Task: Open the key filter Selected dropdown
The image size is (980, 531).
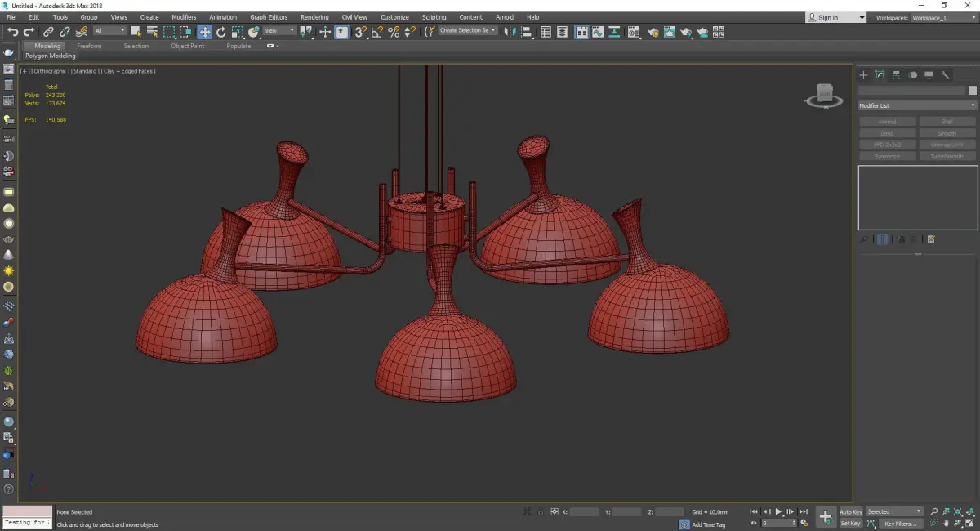Action: (x=895, y=512)
